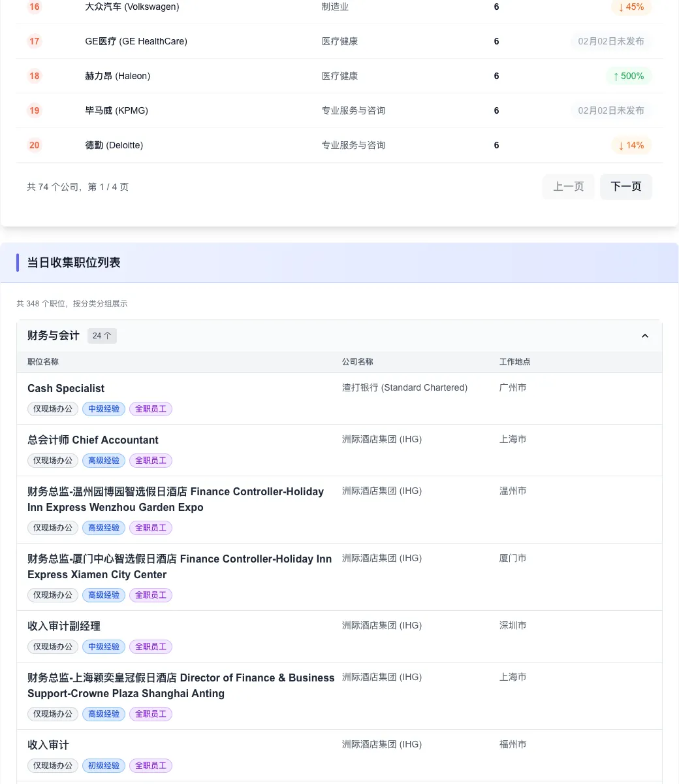679x784 pixels.
Task: Click the 职位名称 column header
Action: point(43,362)
